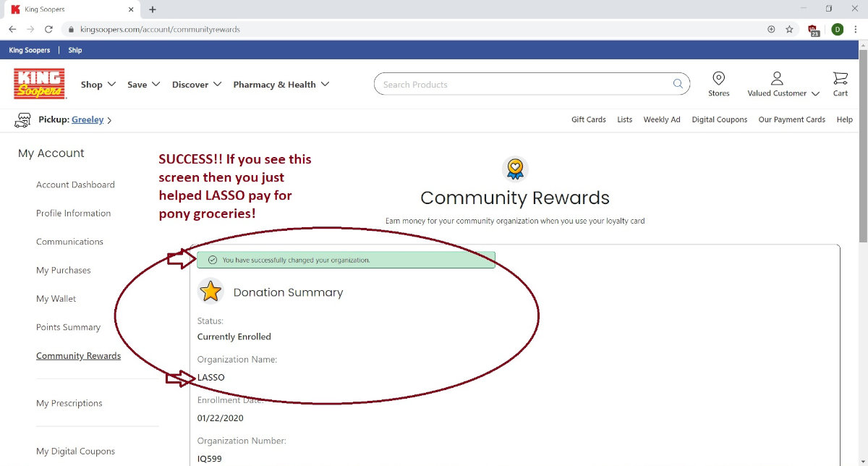868x466 pixels.
Task: Open the Stores location pin icon
Action: (718, 78)
